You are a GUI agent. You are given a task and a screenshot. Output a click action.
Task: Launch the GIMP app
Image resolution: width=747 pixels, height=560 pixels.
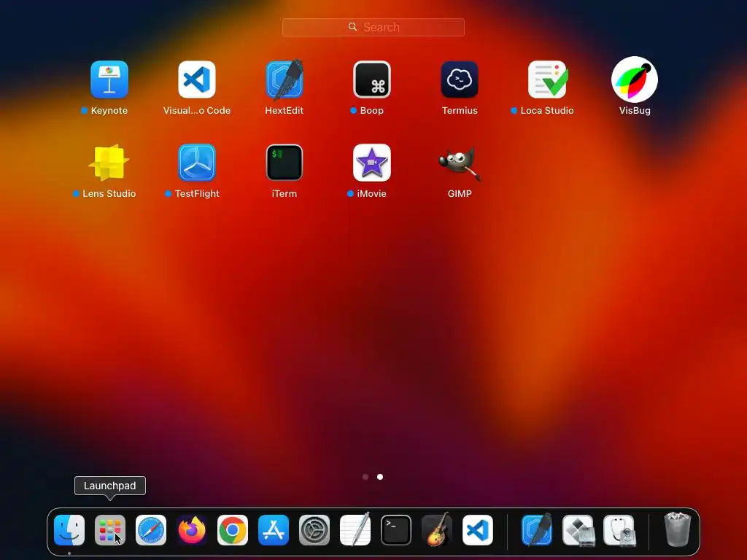coord(460,163)
